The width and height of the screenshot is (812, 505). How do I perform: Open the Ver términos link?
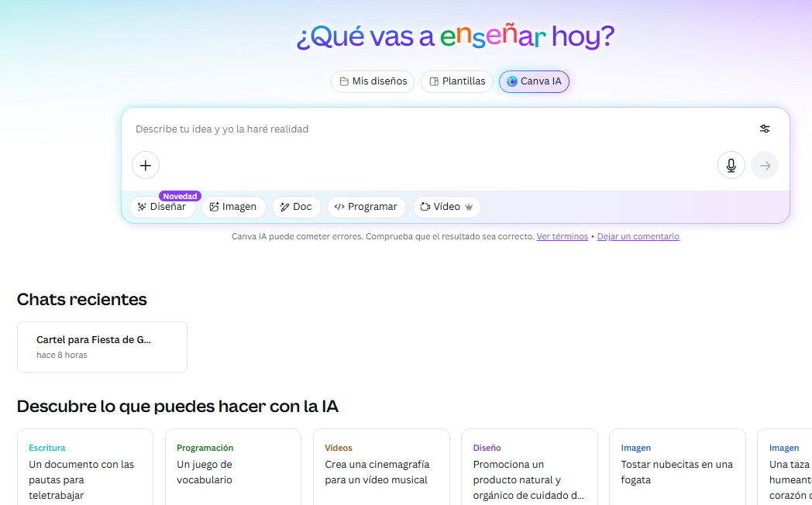pyautogui.click(x=562, y=236)
